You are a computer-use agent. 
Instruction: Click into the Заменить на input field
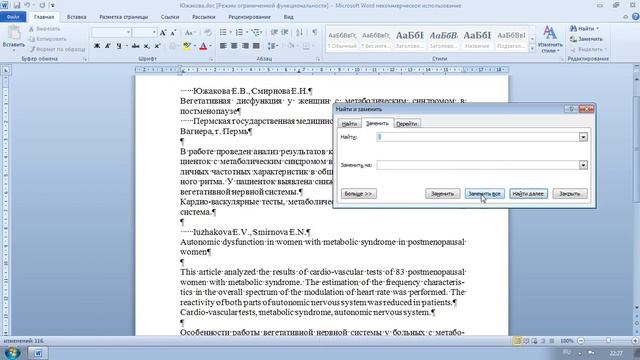pos(477,165)
